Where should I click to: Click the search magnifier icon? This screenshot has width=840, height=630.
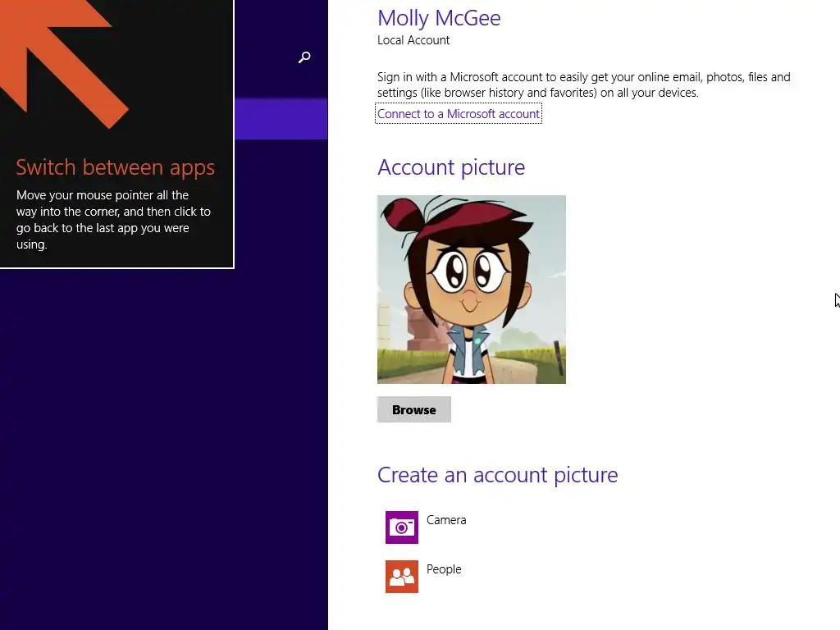click(x=304, y=57)
